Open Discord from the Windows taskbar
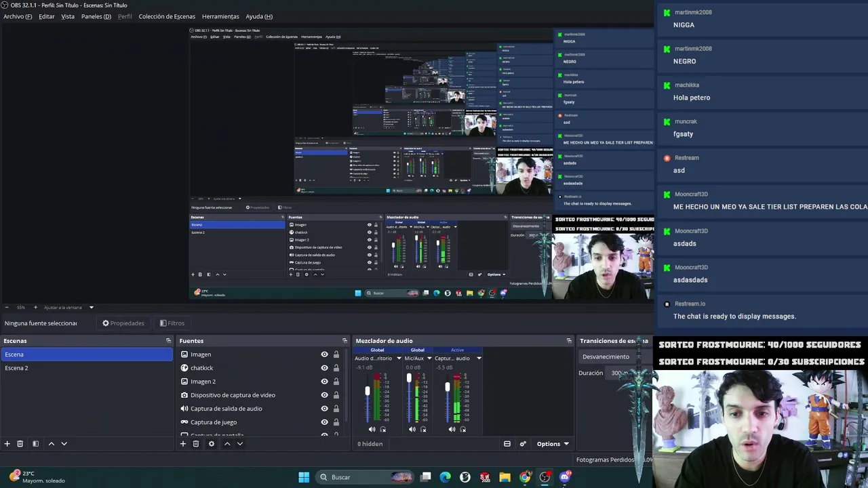 click(x=565, y=477)
